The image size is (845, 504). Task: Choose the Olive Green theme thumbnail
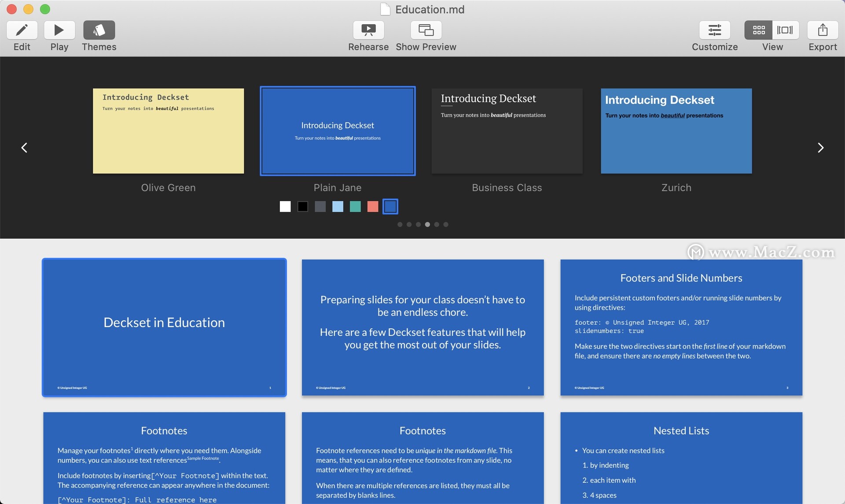click(x=168, y=131)
